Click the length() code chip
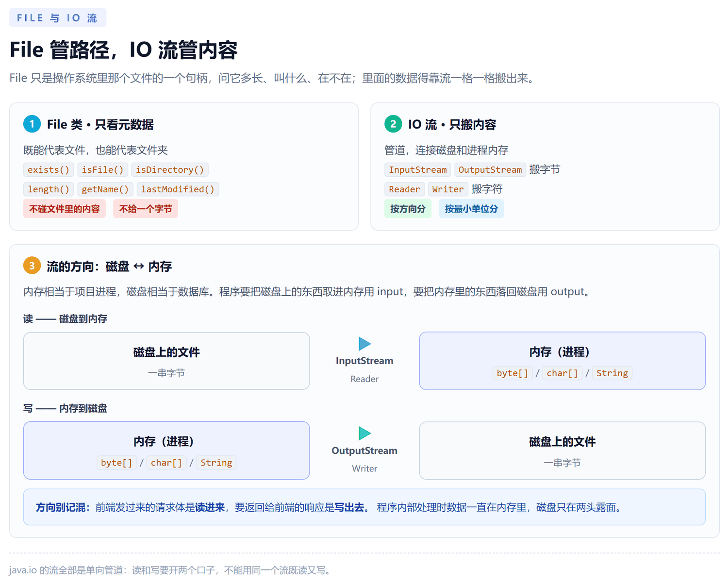 [x=49, y=189]
